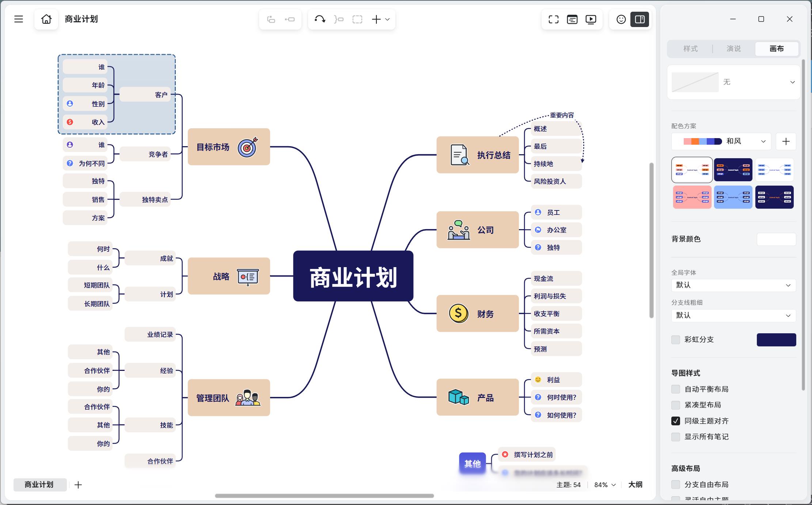Start the pitch presentation mode
Screen dimensions: 812x505
591,19
